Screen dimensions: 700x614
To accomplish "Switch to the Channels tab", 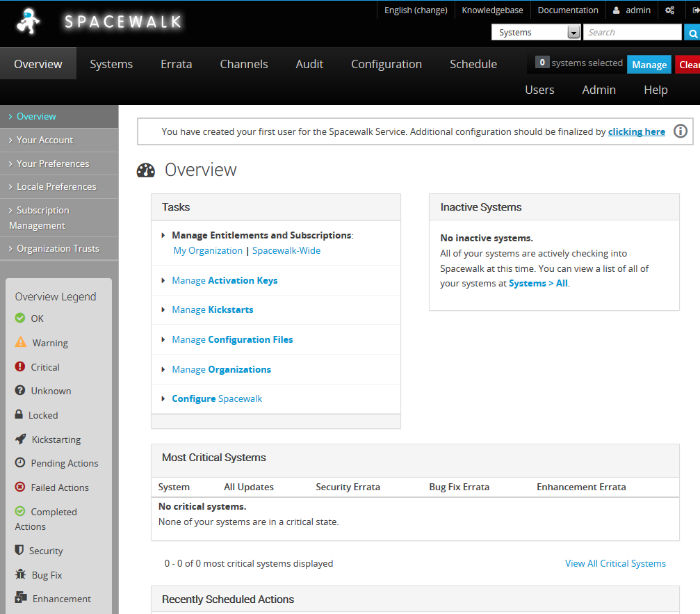I will tap(244, 64).
